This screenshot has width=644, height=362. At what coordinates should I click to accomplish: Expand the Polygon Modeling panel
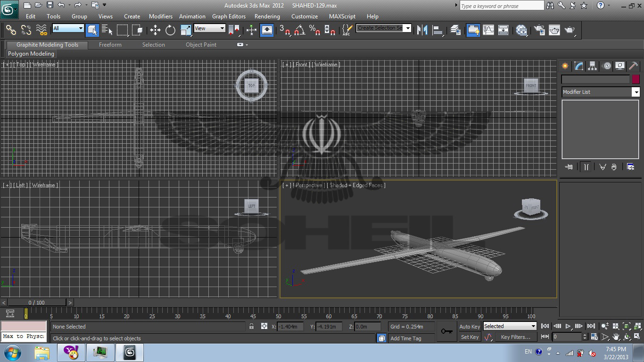tap(31, 54)
